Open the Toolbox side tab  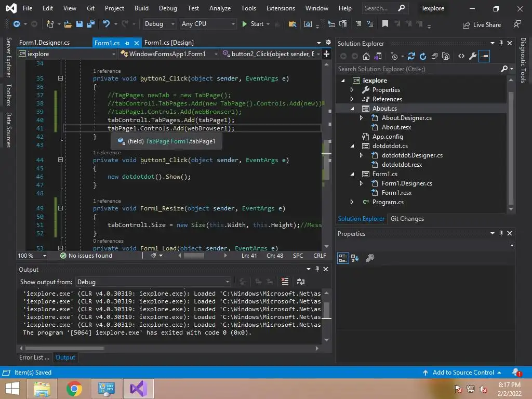click(9, 95)
